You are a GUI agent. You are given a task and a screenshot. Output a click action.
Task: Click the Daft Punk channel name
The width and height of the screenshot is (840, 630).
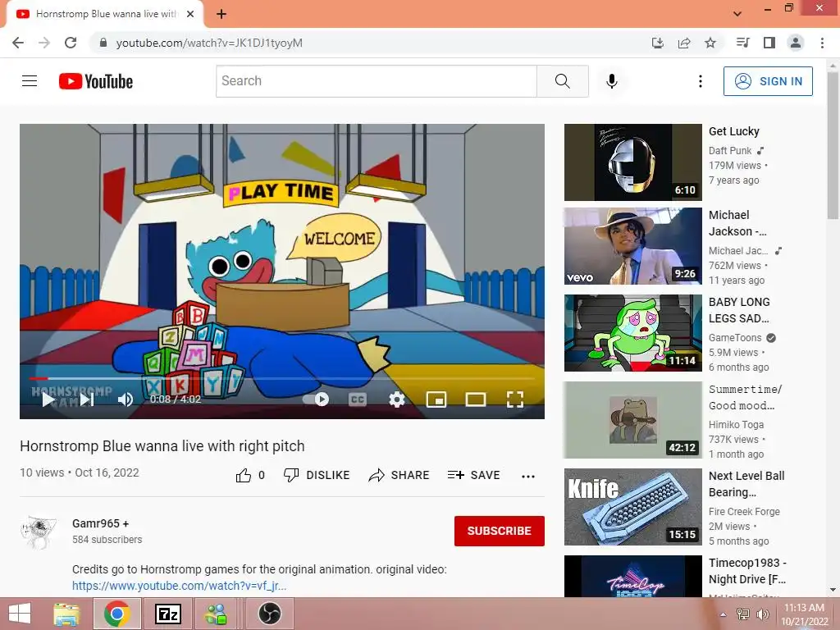coord(729,151)
